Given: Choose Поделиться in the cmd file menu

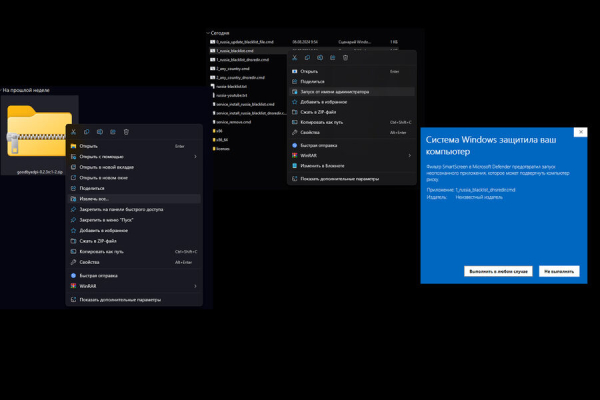Looking at the screenshot, I should click(352, 82).
